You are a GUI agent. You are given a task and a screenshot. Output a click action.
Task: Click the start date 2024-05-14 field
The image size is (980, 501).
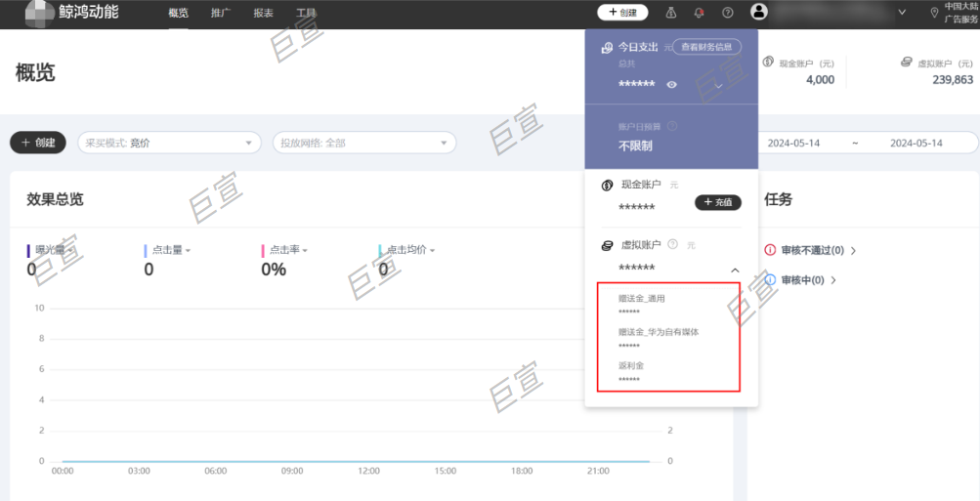[793, 143]
